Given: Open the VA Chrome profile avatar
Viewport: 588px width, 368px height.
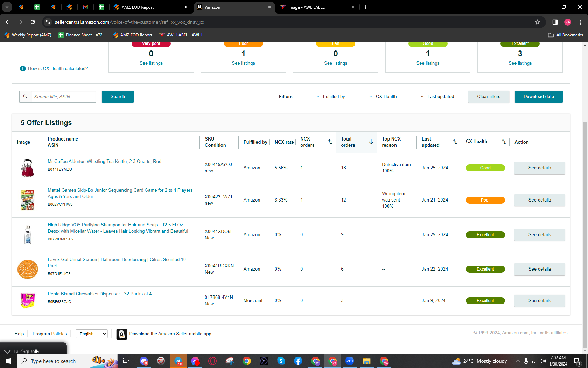Looking at the screenshot, I should 568,22.
